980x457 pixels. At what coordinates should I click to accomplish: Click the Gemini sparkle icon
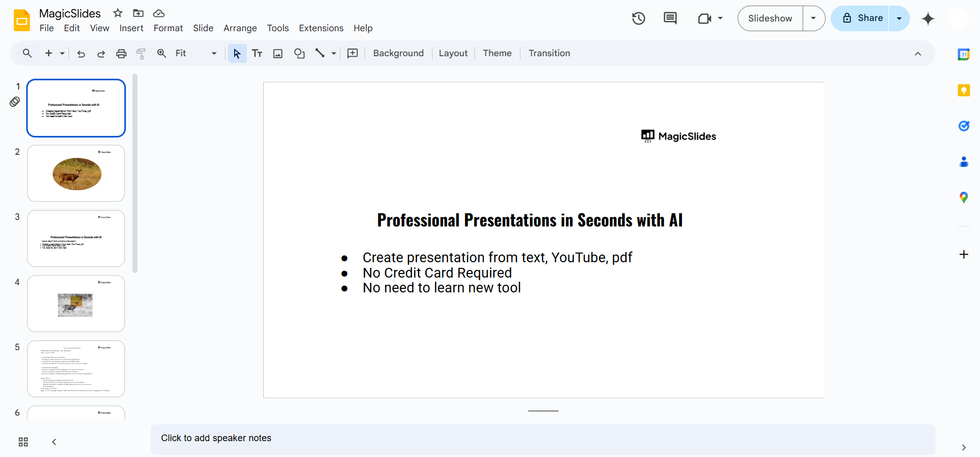point(928,19)
